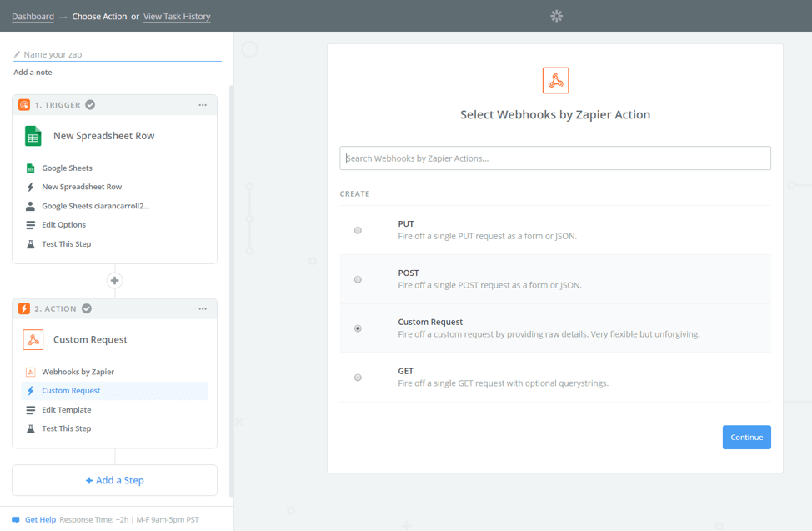Open Edit Template in action step
Screen dimensions: 812x531
[67, 410]
